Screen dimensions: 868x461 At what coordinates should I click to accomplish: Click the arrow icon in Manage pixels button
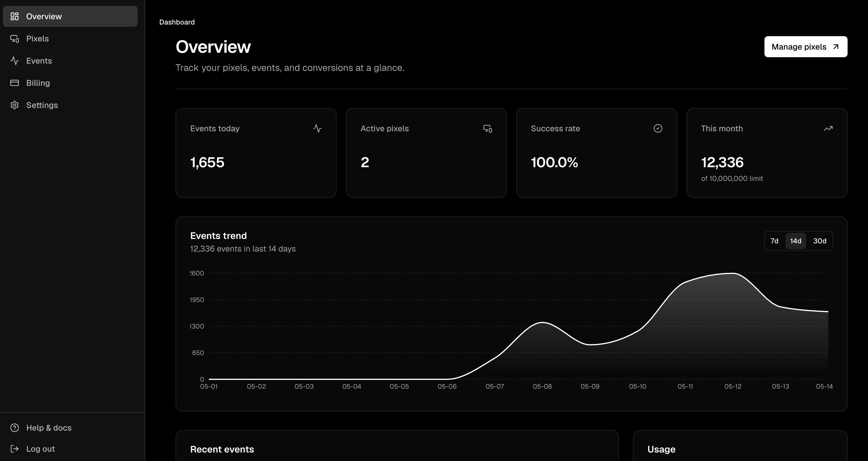[836, 46]
